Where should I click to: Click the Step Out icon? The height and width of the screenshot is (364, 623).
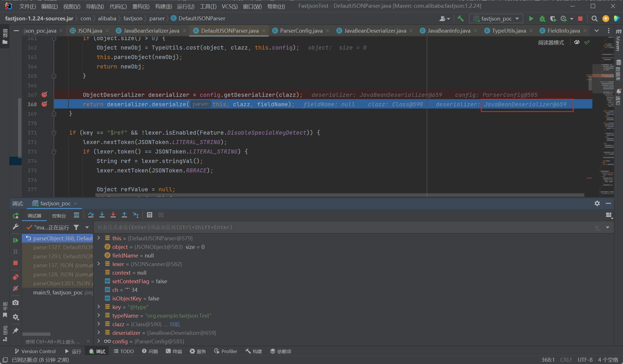(x=124, y=215)
